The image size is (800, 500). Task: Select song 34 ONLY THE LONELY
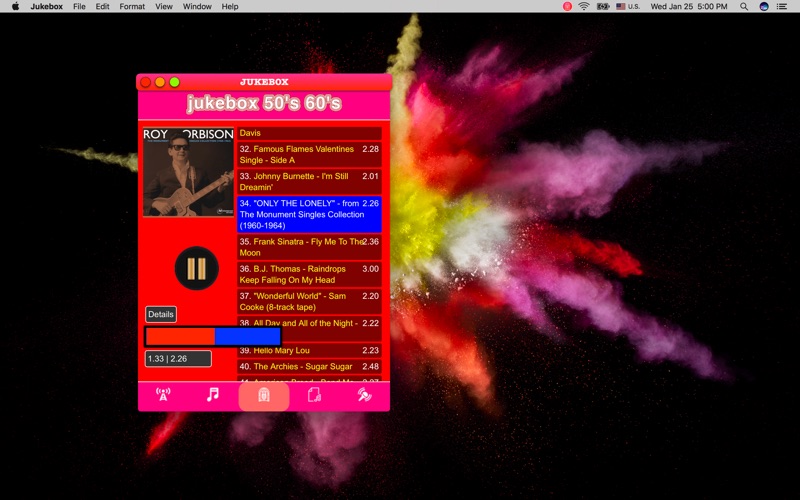309,214
